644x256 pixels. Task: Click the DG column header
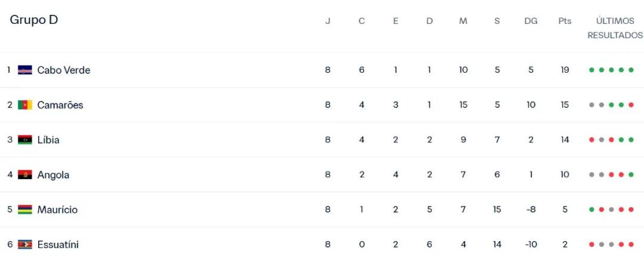click(531, 21)
